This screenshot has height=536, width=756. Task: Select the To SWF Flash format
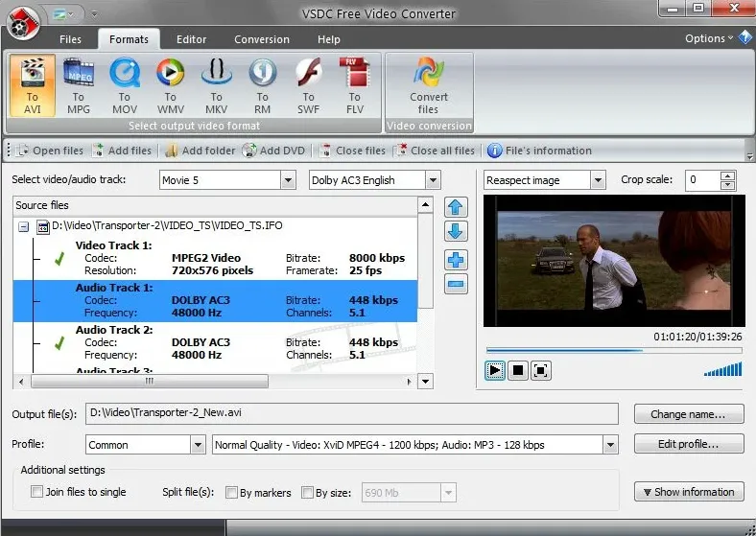tap(309, 85)
